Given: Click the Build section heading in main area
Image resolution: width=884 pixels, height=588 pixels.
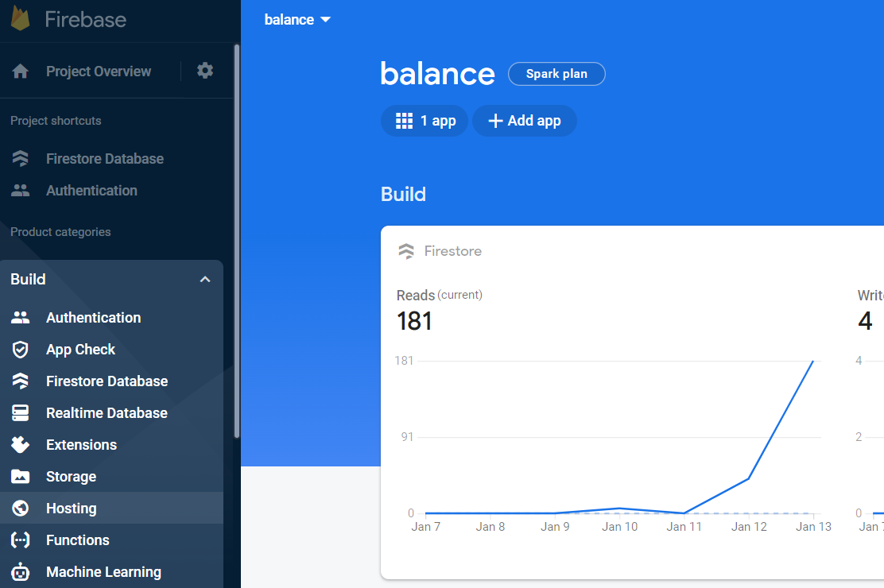Looking at the screenshot, I should coord(403,195).
